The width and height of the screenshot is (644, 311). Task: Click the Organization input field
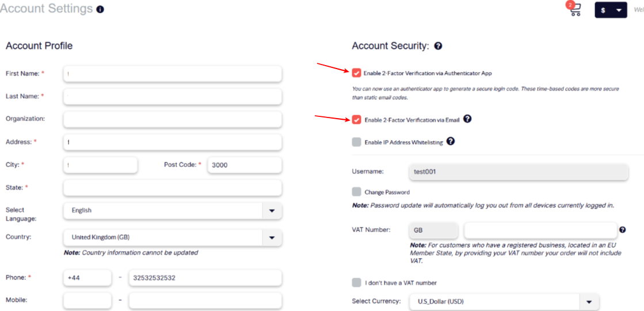pos(173,119)
